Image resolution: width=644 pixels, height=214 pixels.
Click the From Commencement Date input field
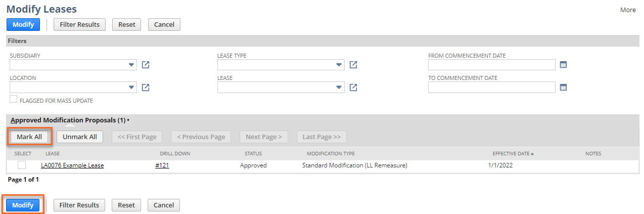tap(491, 65)
